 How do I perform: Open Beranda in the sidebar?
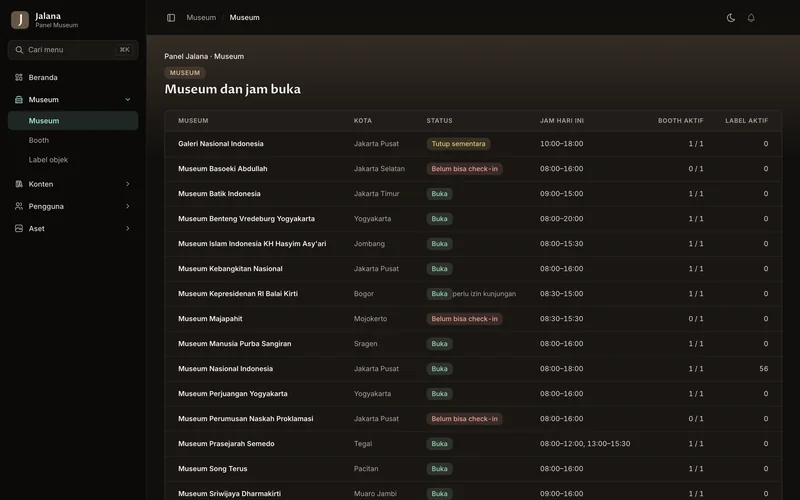point(73,78)
